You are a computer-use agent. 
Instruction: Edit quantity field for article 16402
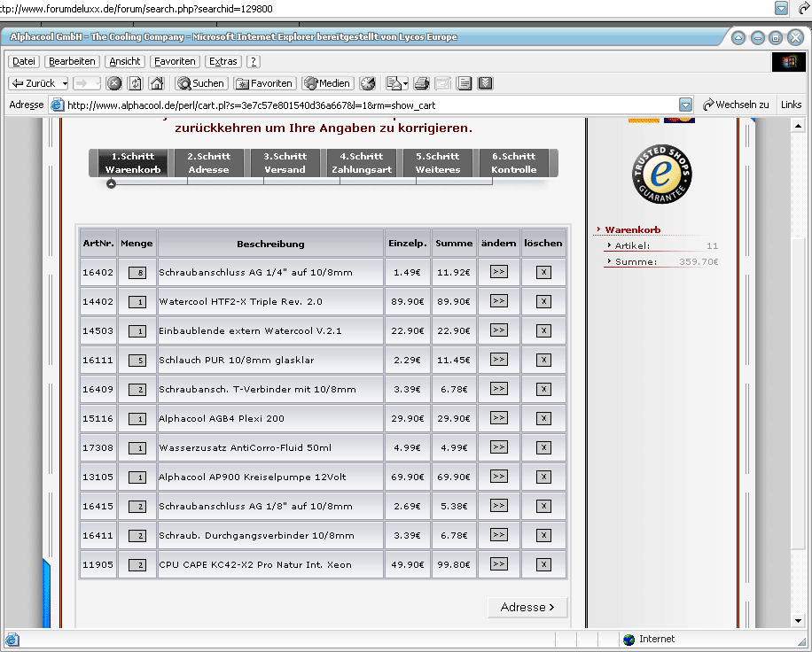[137, 273]
